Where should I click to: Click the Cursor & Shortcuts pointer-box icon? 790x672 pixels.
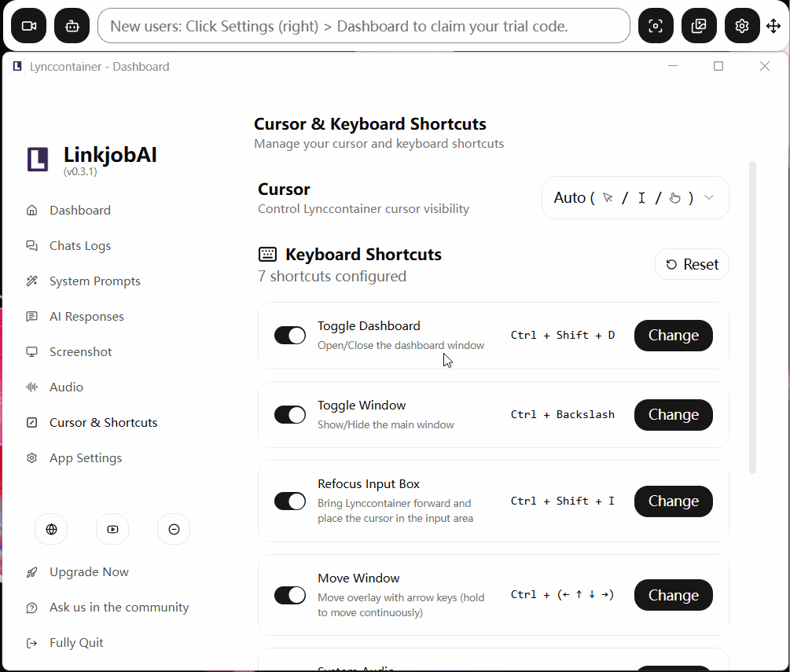[31, 422]
